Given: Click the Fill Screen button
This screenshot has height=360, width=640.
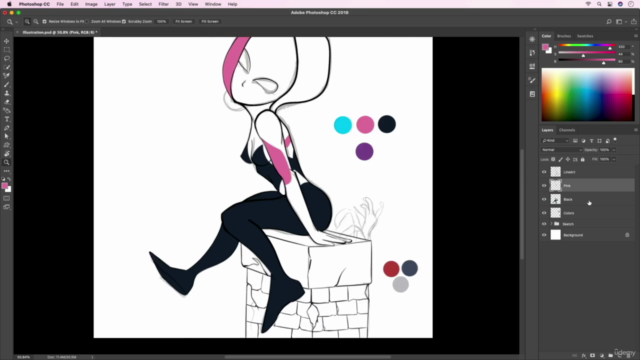Looking at the screenshot, I should [x=210, y=22].
